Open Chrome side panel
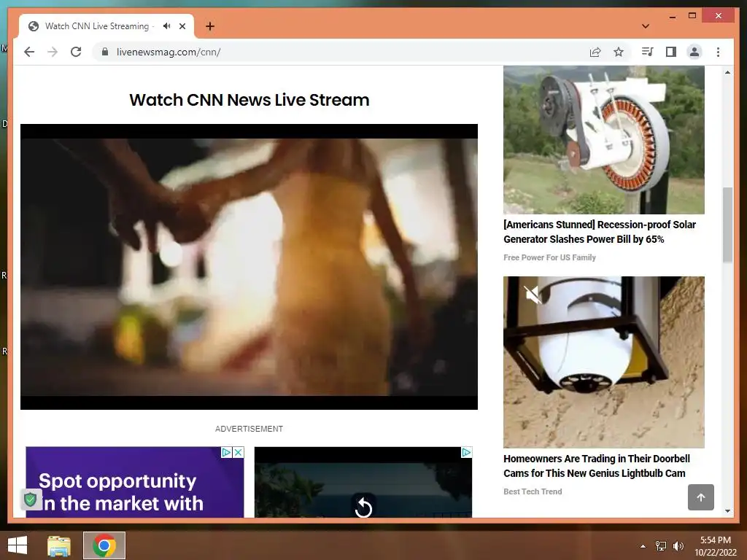This screenshot has height=560, width=747. point(671,52)
